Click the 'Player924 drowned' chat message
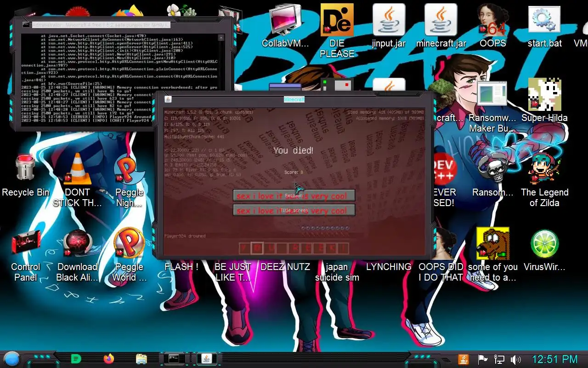 (x=185, y=236)
